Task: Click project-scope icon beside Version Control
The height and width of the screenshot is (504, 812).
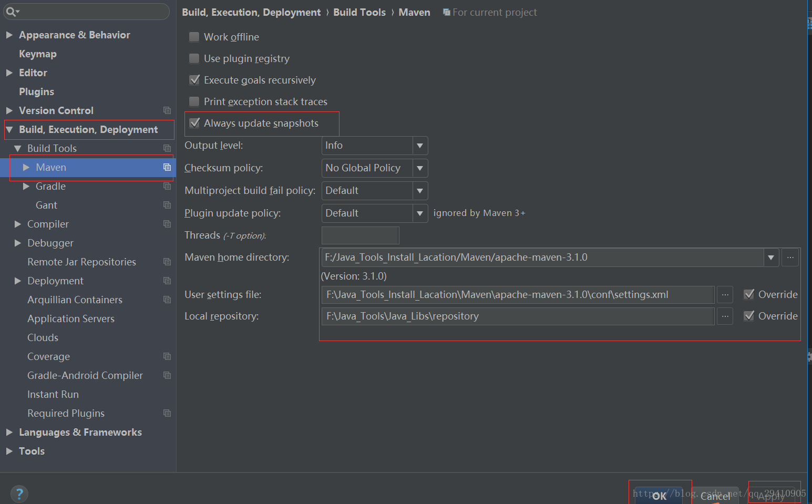Action: coord(167,110)
